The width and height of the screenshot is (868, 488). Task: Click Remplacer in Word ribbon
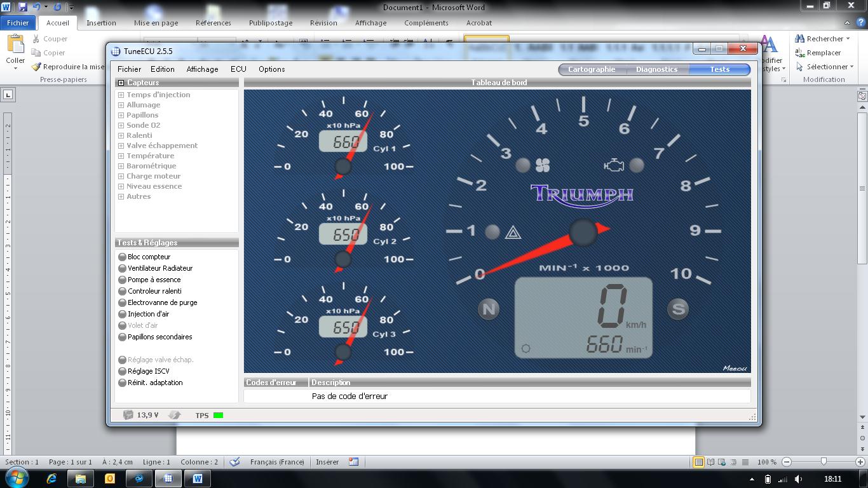[818, 53]
